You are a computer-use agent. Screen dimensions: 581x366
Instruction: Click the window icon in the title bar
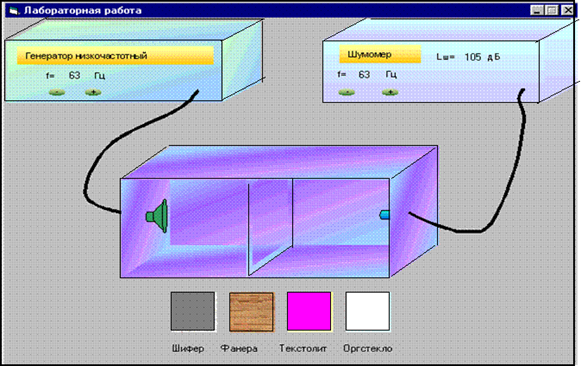pos(14,11)
